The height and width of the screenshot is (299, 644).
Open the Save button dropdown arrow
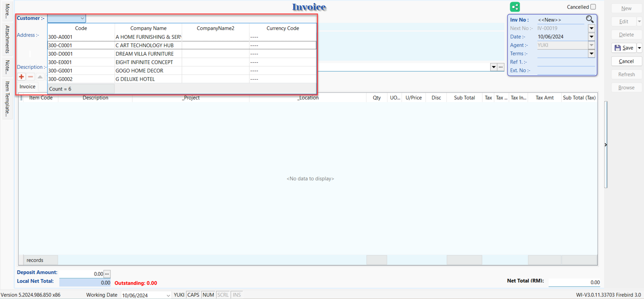[639, 48]
